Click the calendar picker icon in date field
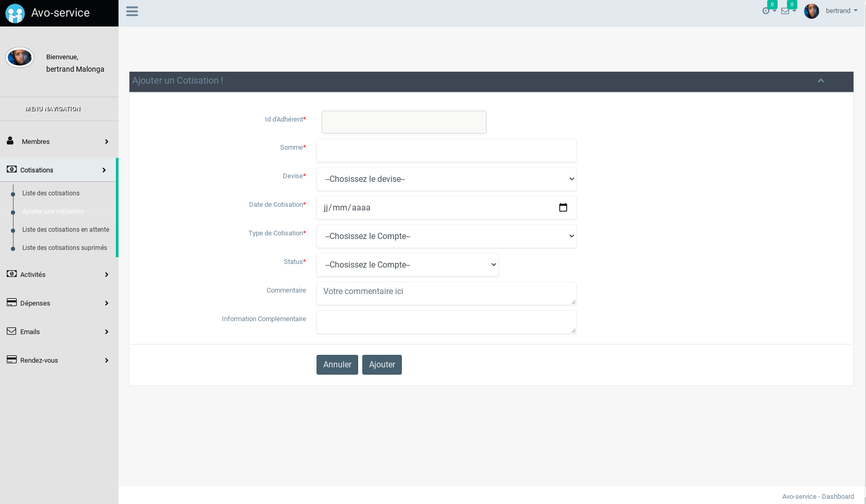 pos(563,208)
